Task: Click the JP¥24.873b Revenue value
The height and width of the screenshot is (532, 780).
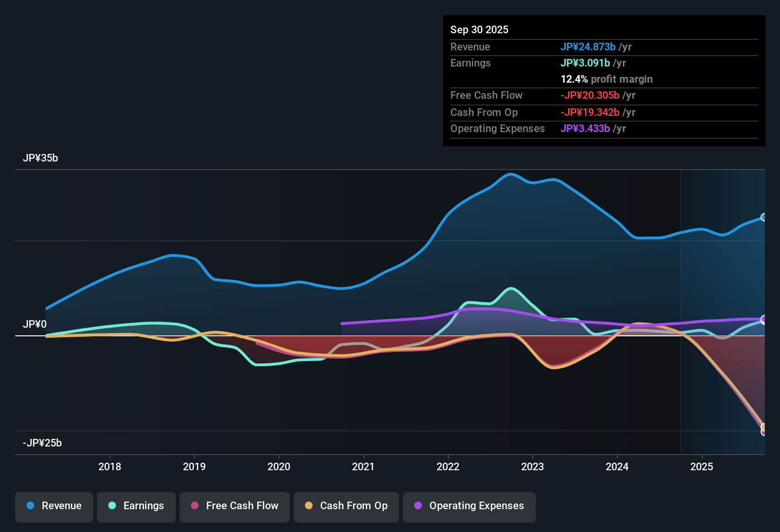Action: coord(588,47)
